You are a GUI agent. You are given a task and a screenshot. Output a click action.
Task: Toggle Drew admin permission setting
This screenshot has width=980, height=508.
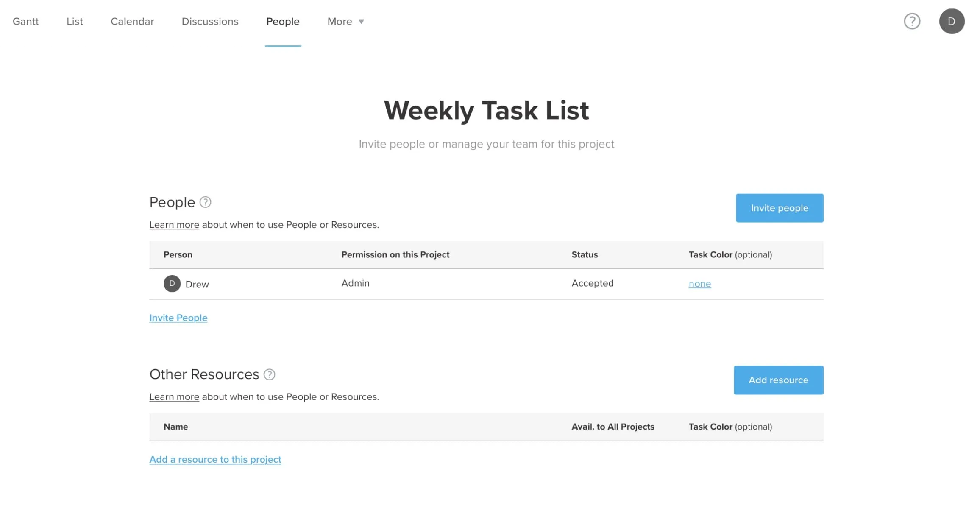(x=355, y=283)
